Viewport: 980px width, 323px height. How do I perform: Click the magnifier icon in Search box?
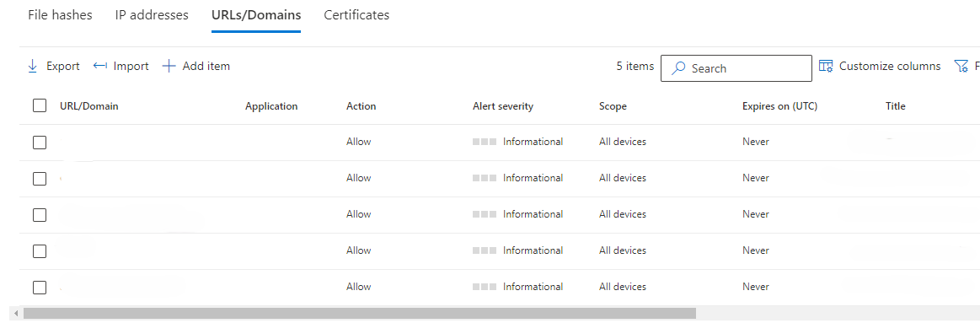[678, 68]
